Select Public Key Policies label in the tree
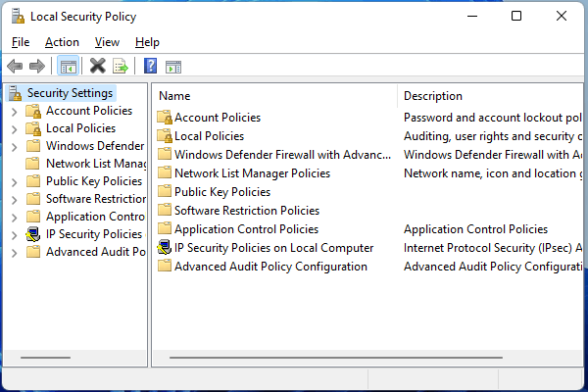Image resolution: width=588 pixels, height=392 pixels. (94, 181)
